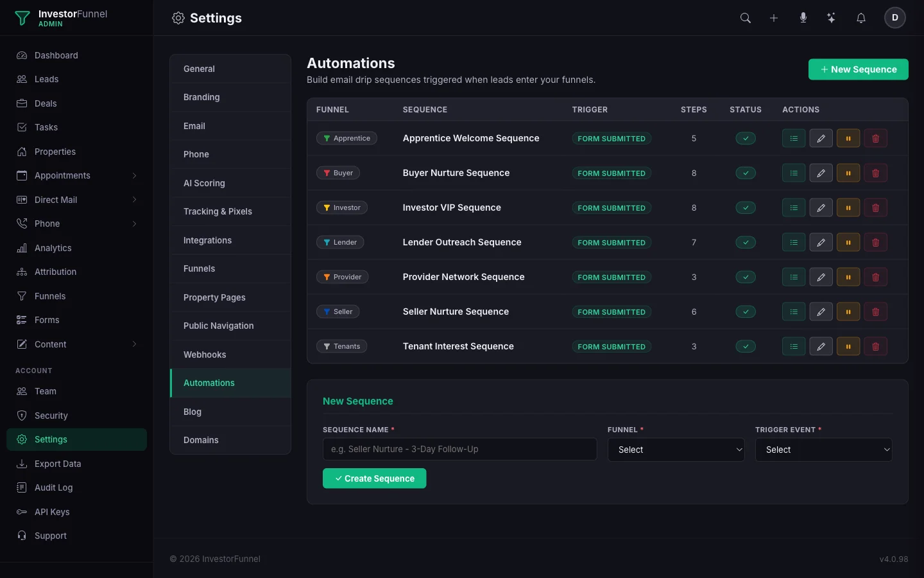This screenshot has width=924, height=578.
Task: Edit the Apprentice Welcome Sequence
Action: (821, 139)
